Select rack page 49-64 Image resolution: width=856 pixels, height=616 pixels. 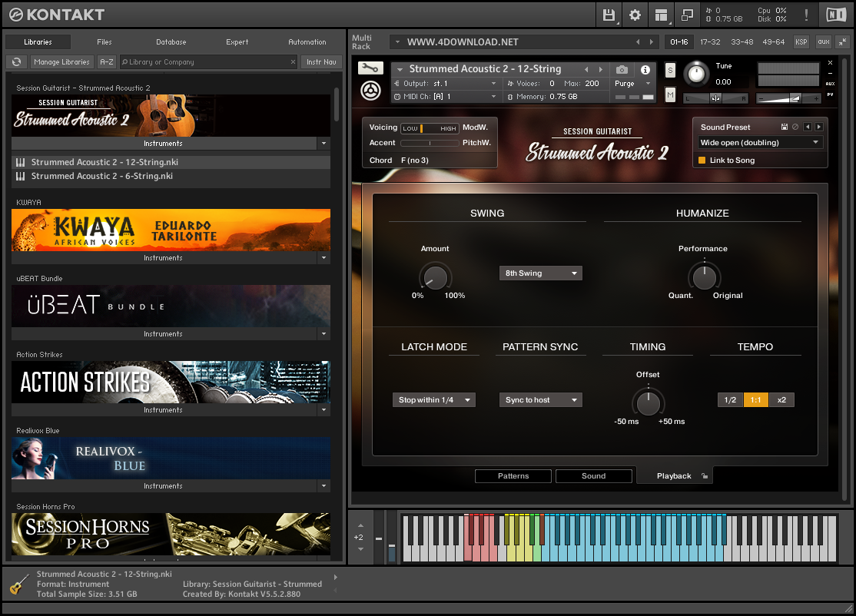pyautogui.click(x=774, y=42)
